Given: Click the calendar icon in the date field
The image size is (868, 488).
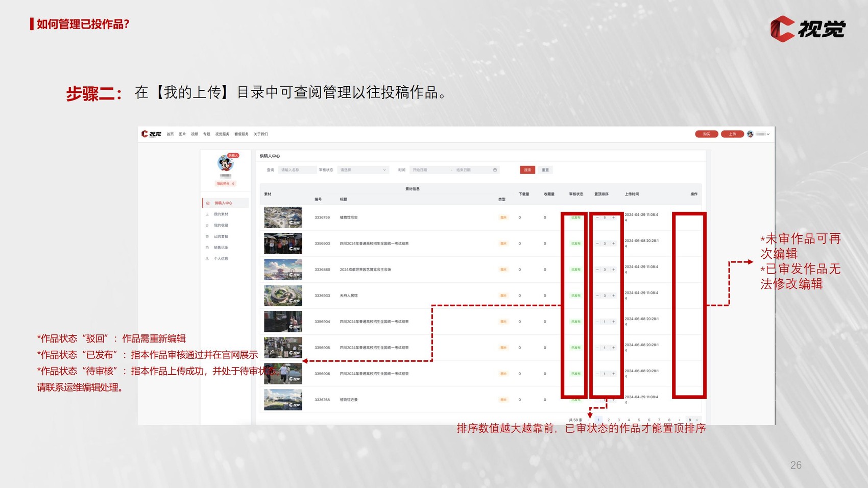Looking at the screenshot, I should [495, 170].
